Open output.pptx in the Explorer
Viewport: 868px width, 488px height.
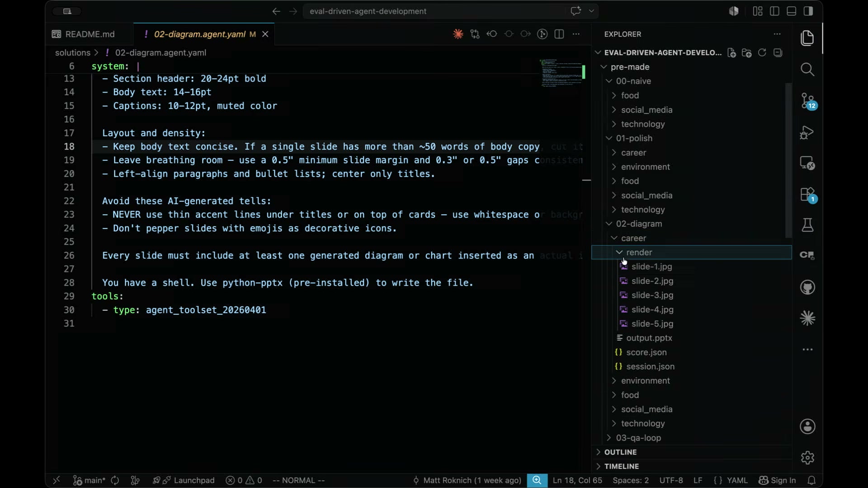click(x=649, y=338)
